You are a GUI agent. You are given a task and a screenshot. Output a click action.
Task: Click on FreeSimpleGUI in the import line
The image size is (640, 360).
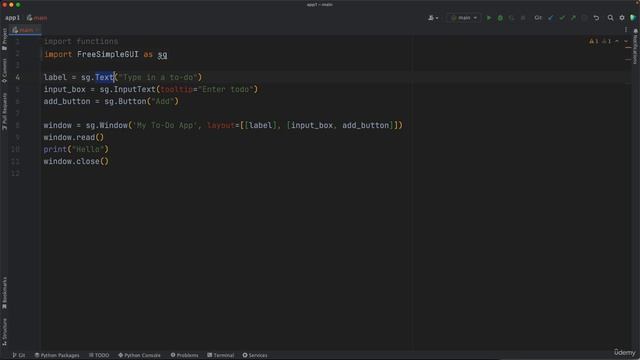click(108, 54)
